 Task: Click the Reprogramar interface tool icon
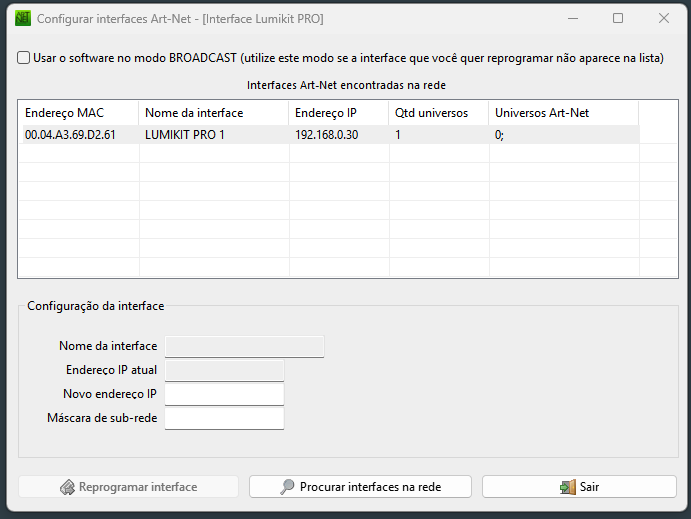pos(67,487)
